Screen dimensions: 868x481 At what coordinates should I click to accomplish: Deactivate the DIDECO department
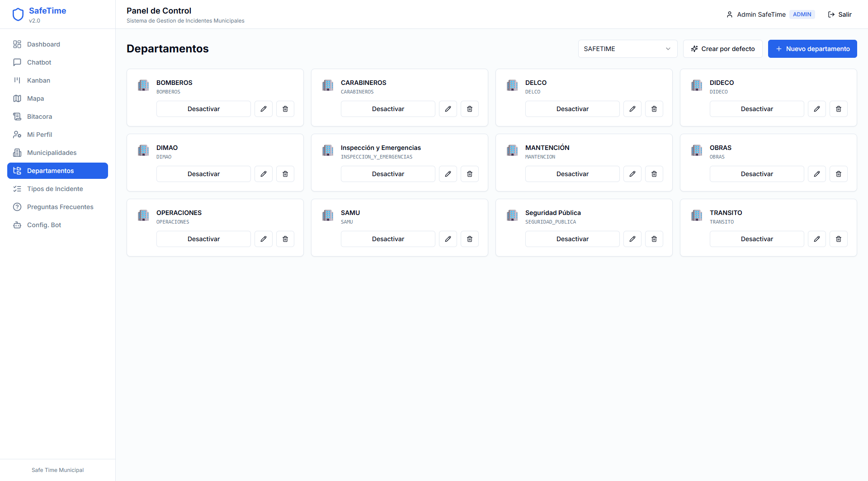pos(757,109)
